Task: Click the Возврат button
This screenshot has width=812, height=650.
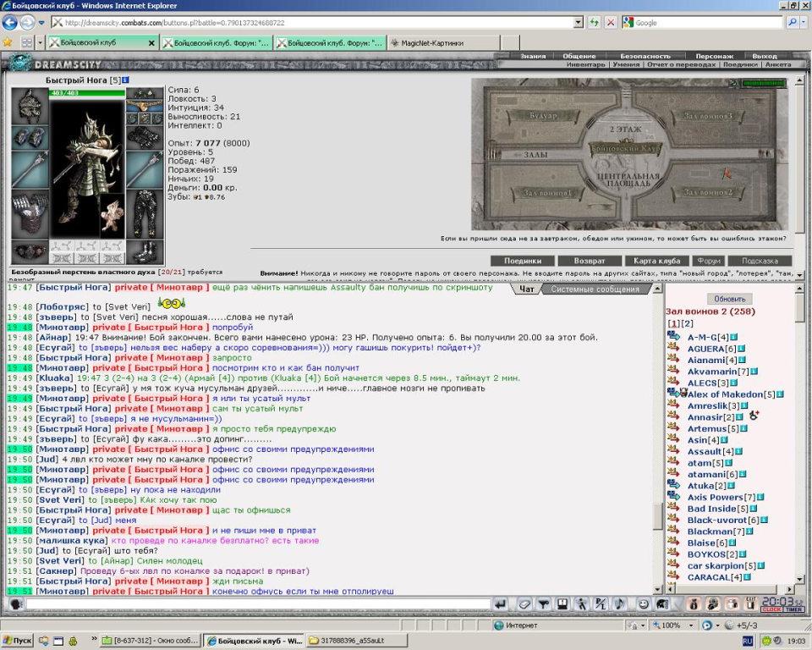Action: tap(590, 261)
